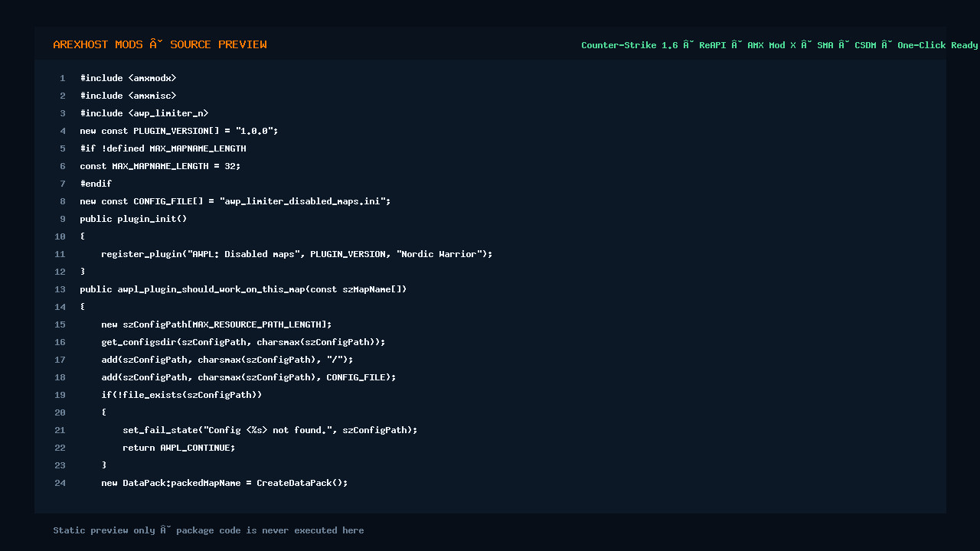Click the CONFIG_FILE declaration line
The height and width of the screenshot is (551, 980).
click(x=235, y=201)
